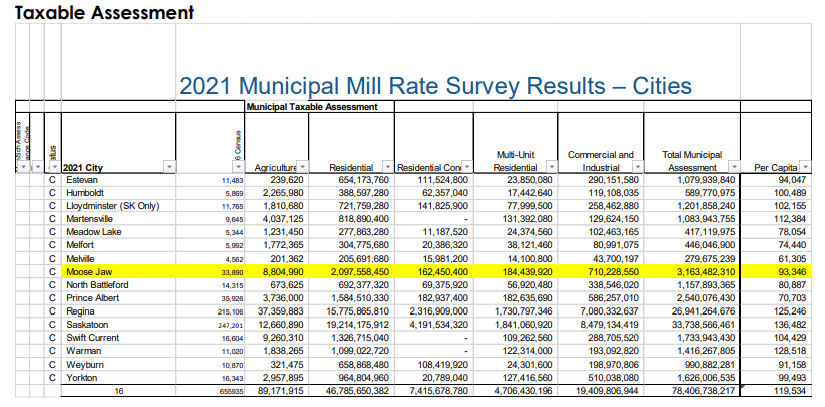The height and width of the screenshot is (407, 825).
Task: Click Moose Jaw per capita value 93,346
Action: click(x=790, y=272)
